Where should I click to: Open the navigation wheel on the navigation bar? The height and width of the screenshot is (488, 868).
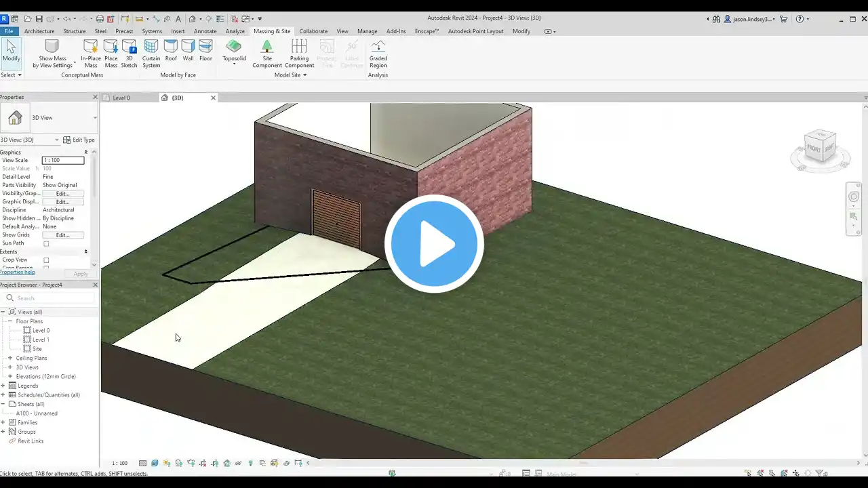click(854, 197)
